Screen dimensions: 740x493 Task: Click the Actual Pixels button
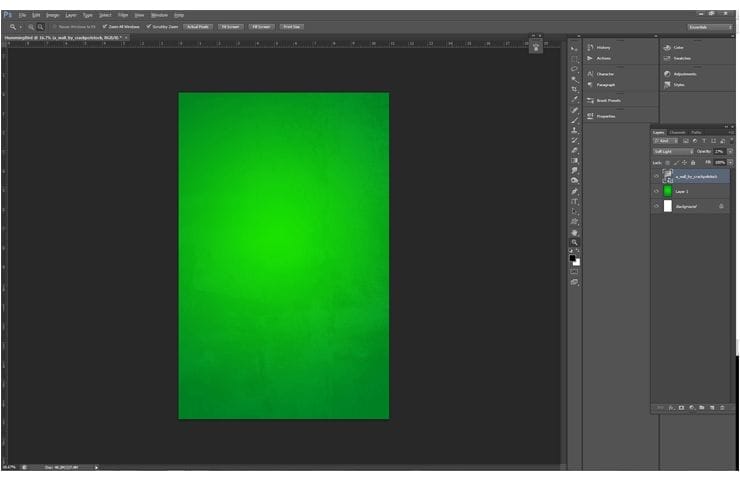[x=198, y=27]
